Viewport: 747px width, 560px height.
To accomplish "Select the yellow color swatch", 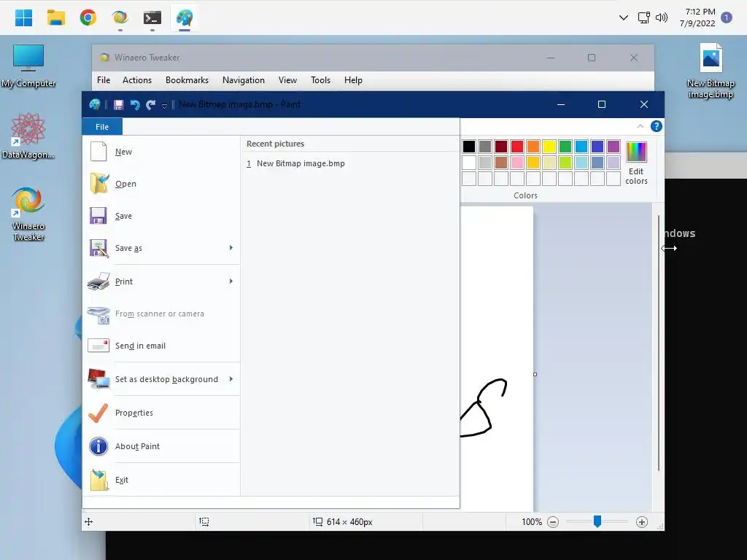I will (x=549, y=147).
